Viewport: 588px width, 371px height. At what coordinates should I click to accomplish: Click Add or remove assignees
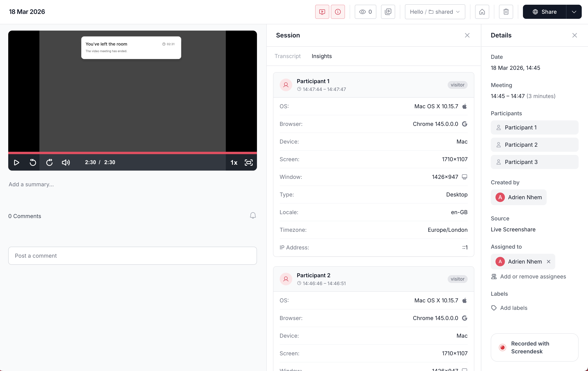(533, 276)
